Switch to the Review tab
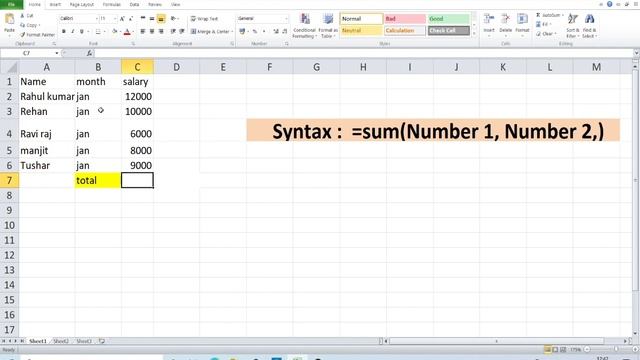The height and width of the screenshot is (360, 640). (155, 4)
